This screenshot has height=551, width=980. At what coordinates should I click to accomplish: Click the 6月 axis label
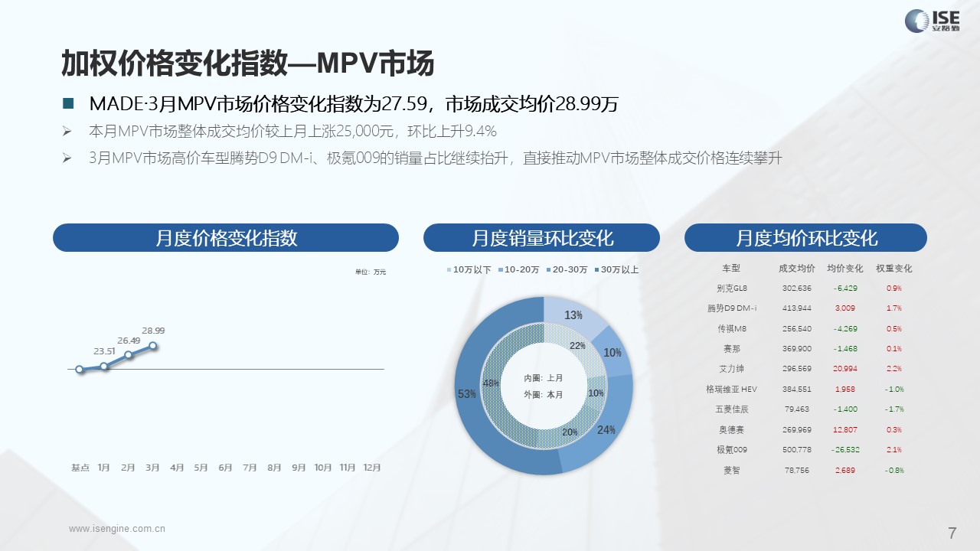coord(226,468)
